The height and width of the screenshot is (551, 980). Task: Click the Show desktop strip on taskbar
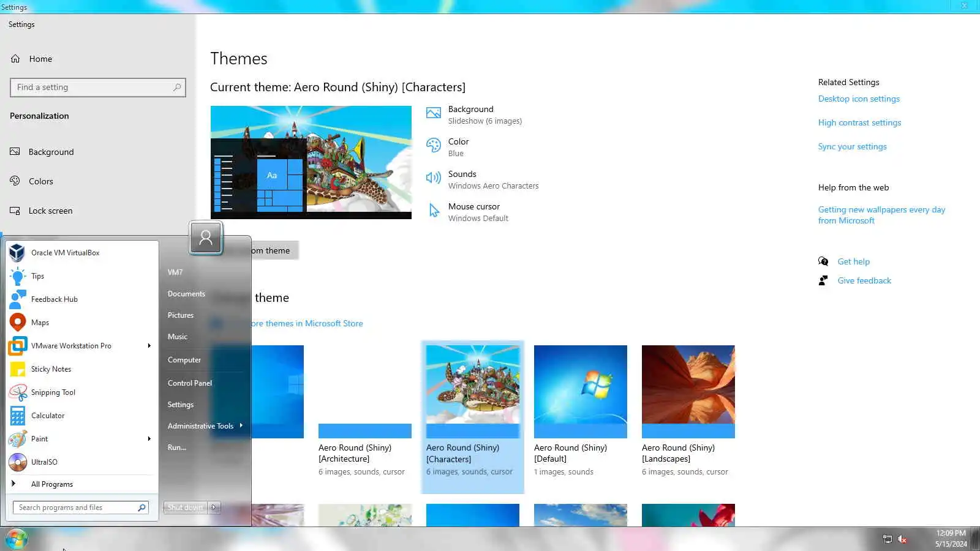click(976, 539)
